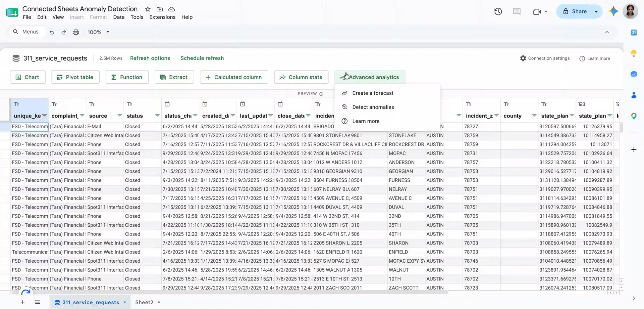Expand the Share options arrow
644x309 pixels.
[x=596, y=11]
